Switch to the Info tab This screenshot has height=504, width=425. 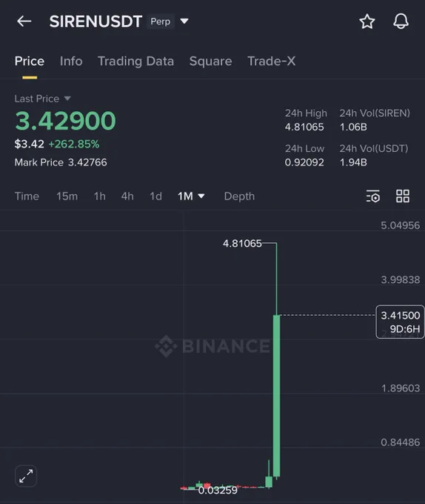[71, 61]
